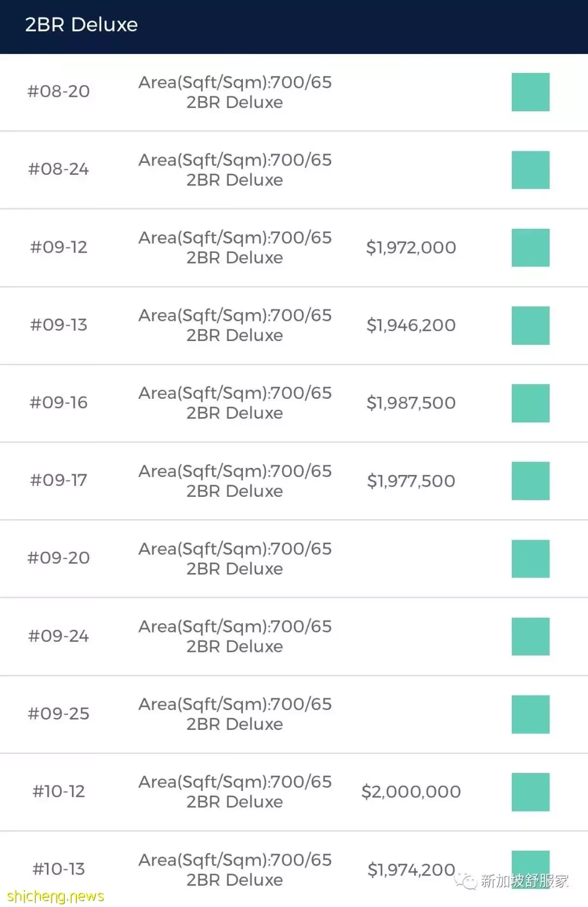Click the $1,946,200 price
588x907 pixels.
[x=411, y=325]
